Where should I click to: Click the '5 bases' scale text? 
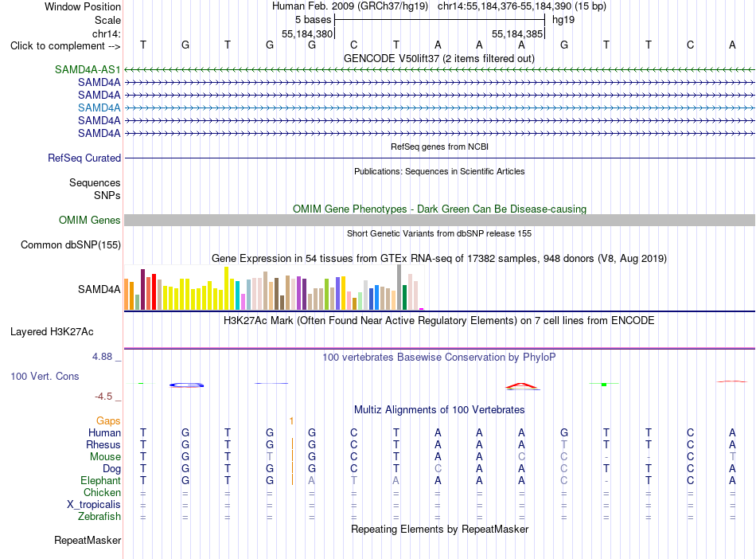click(x=314, y=20)
